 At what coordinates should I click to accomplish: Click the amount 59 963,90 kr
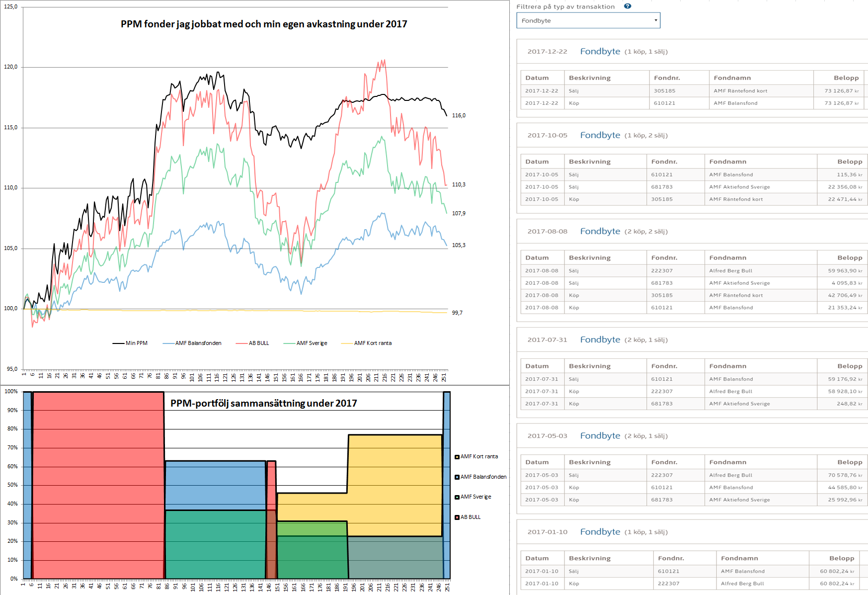(845, 271)
